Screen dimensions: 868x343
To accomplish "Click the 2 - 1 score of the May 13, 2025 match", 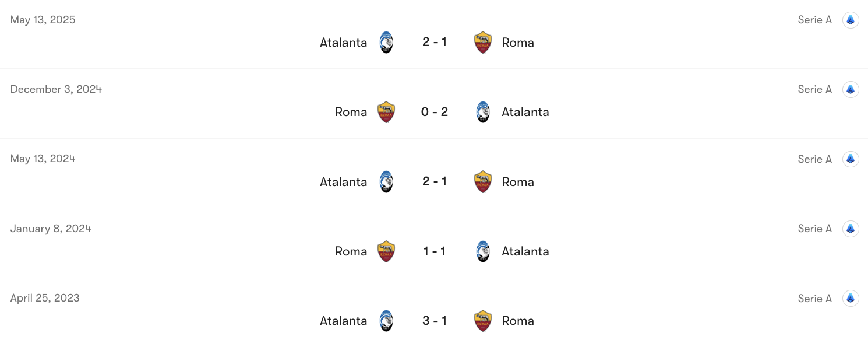I will (435, 42).
